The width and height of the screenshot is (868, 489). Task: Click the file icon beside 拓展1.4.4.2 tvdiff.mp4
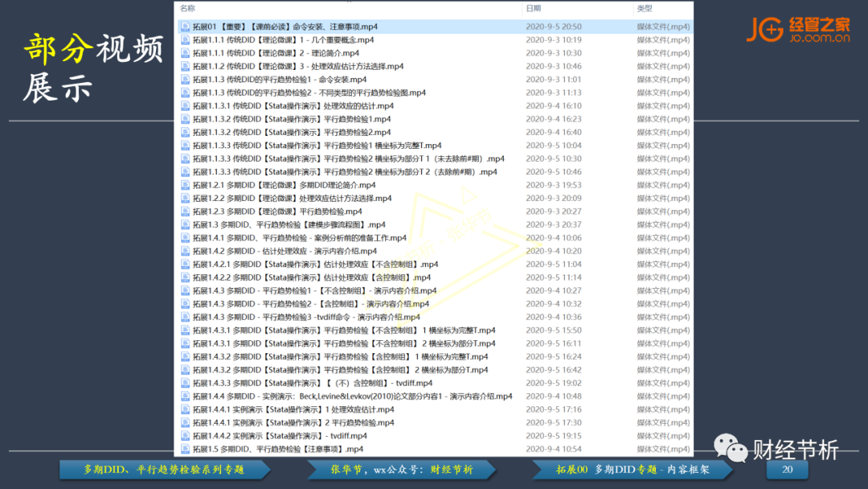[186, 436]
